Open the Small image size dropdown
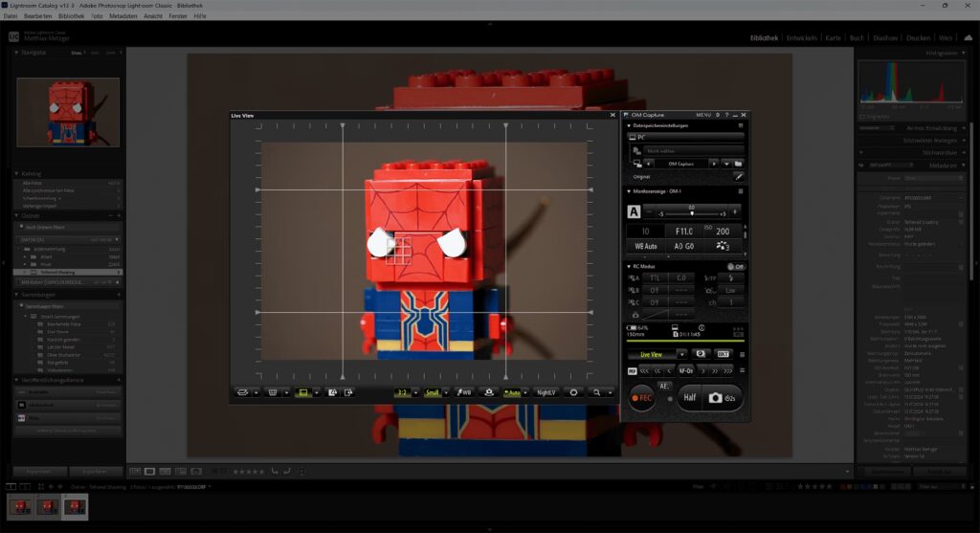Viewport: 980px width, 533px height. point(435,392)
